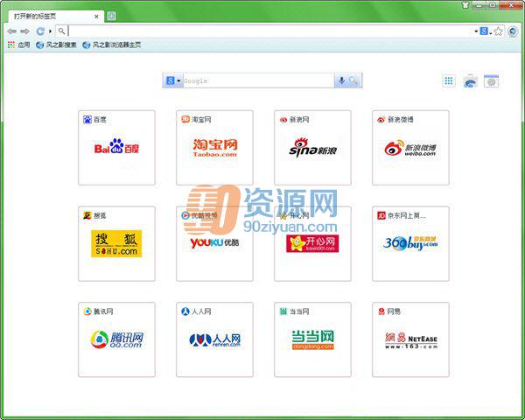The image size is (525, 420).
Task: Click Dangdang favicon beside 当当网 label
Action: [283, 311]
